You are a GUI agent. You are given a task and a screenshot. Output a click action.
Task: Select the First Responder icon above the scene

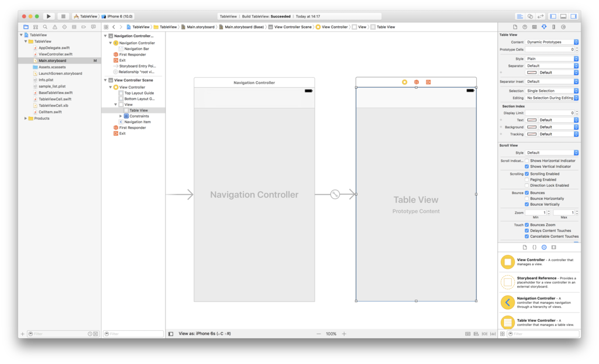click(416, 82)
